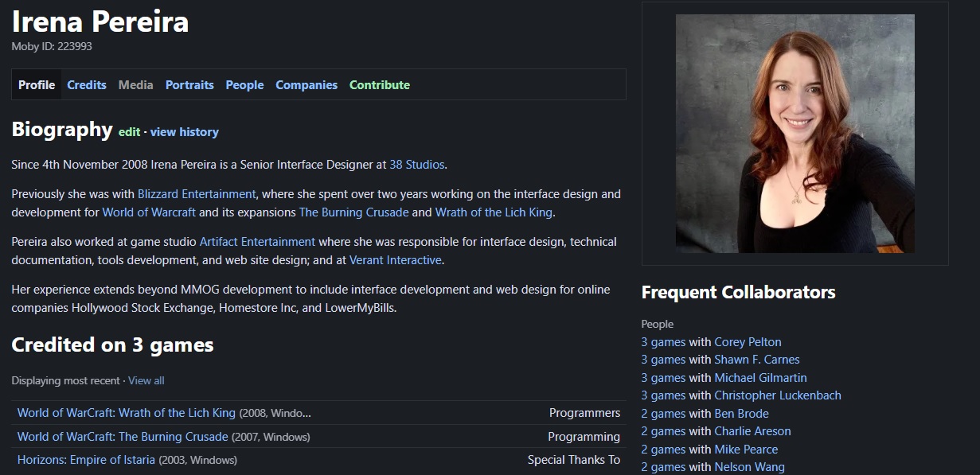Open World of WarCraft: The Burning Crusade credit
The image size is (980, 475).
point(123,437)
